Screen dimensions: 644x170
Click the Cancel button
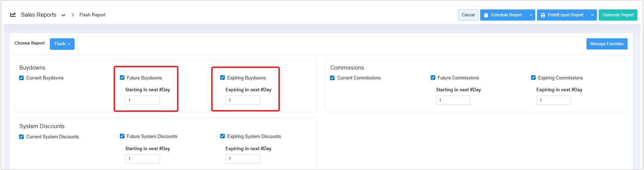click(x=468, y=15)
